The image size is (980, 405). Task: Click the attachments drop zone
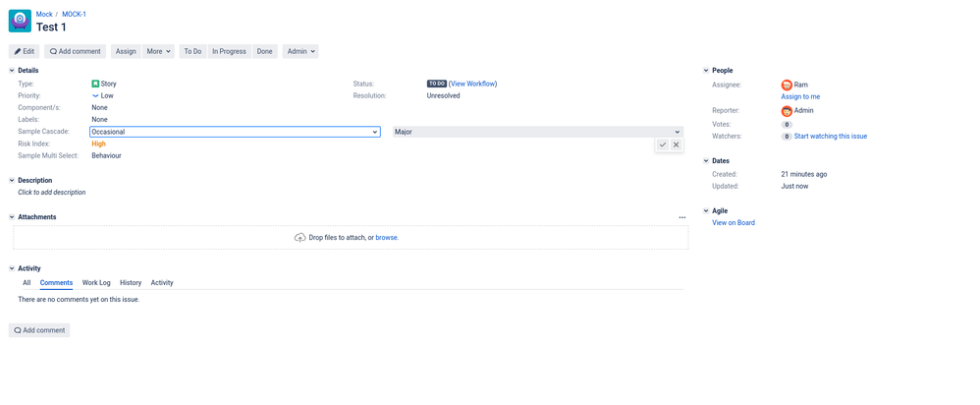351,238
